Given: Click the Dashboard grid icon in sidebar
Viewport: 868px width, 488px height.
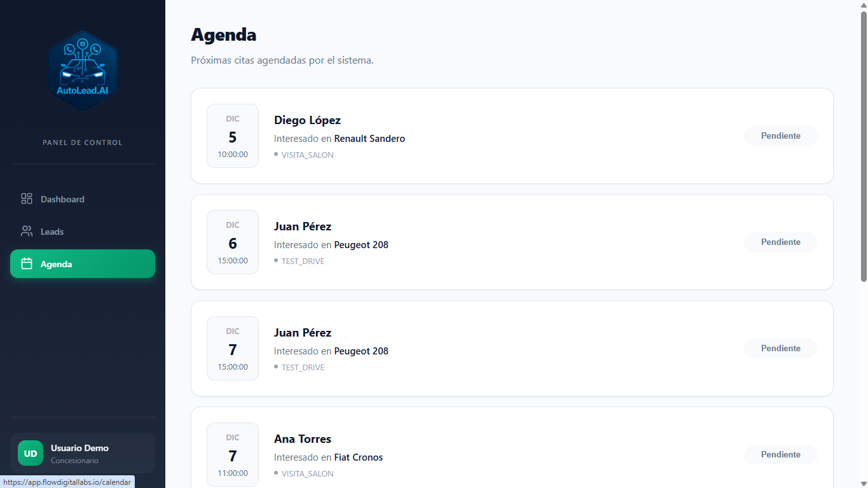Looking at the screenshot, I should [27, 199].
